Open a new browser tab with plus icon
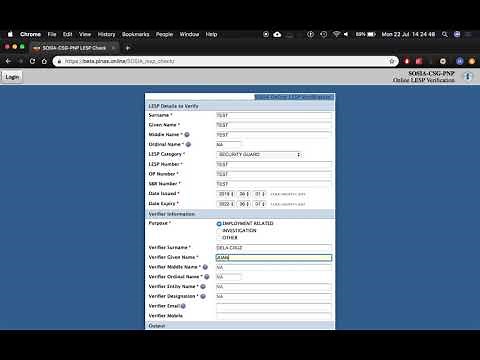 [x=128, y=48]
